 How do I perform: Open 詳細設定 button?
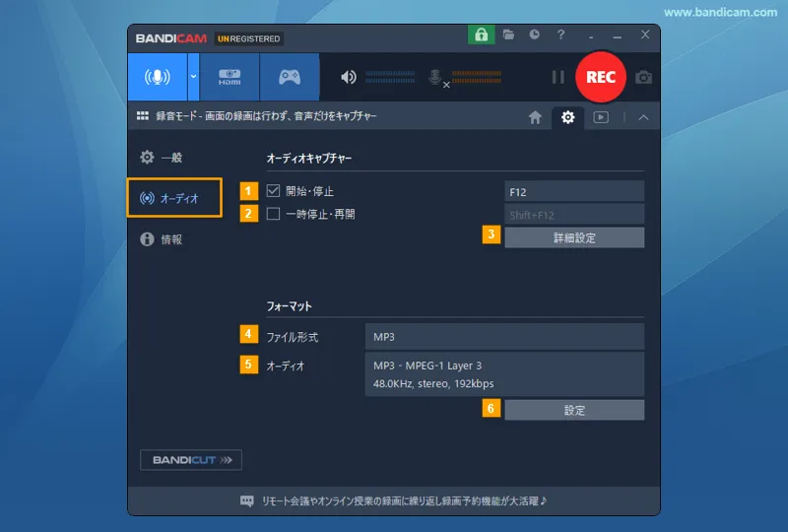574,237
